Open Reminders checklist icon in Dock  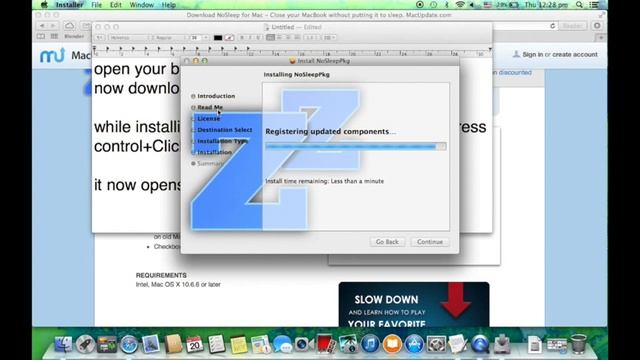pyautogui.click(x=216, y=344)
